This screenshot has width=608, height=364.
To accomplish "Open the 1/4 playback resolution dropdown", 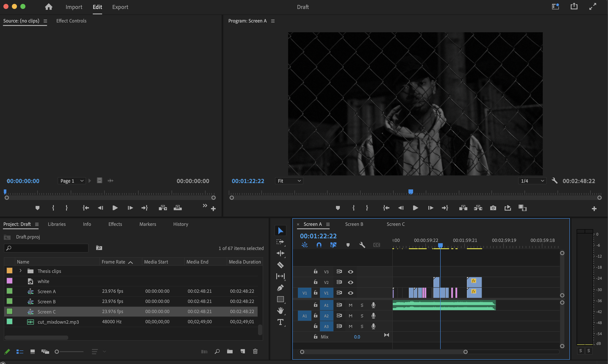I will (x=532, y=181).
